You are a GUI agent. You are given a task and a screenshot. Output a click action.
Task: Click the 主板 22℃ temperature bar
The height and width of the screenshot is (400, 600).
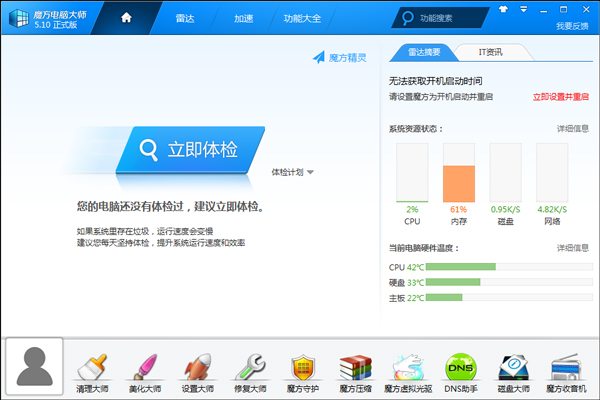click(509, 297)
